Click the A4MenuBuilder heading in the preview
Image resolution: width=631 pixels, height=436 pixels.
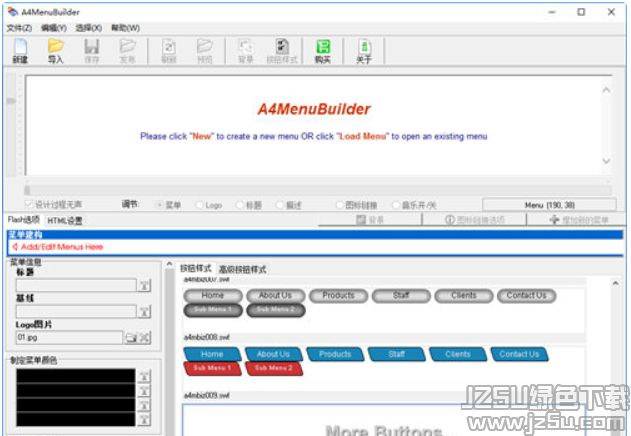314,109
